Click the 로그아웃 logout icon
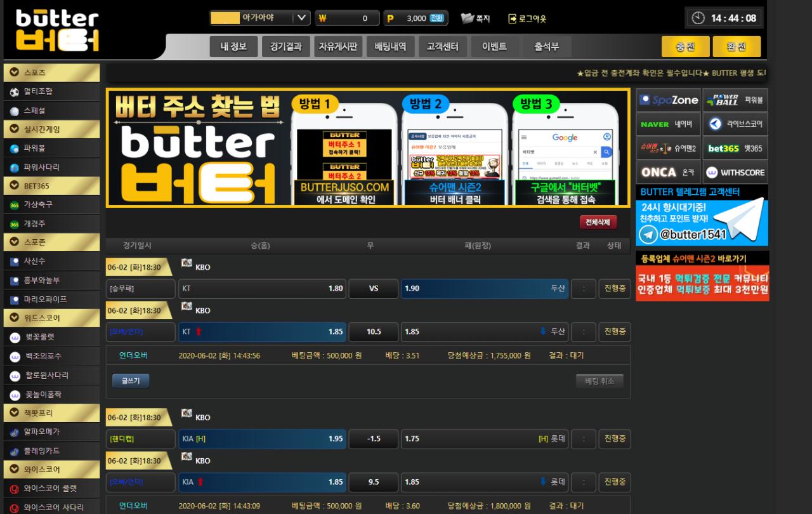The height and width of the screenshot is (514, 812). tap(513, 18)
